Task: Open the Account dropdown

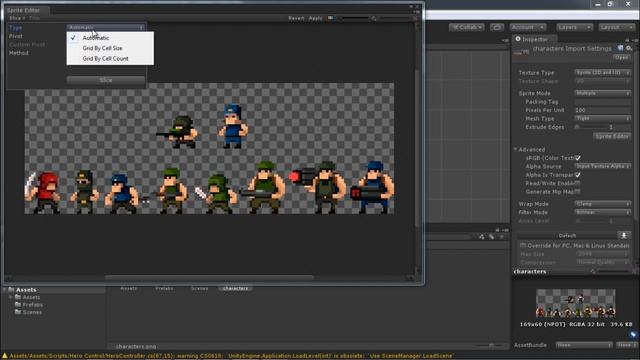Action: pos(527,27)
